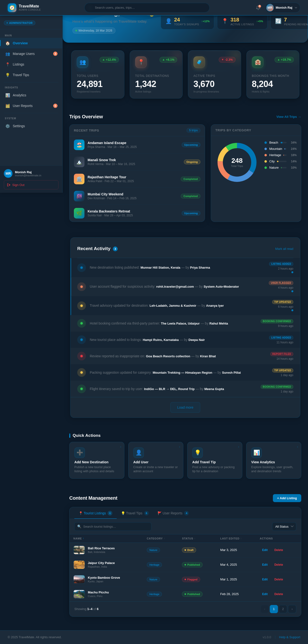The image size is (308, 644).
Task: Sort by the Category column header
Action: pyautogui.click(x=156, y=538)
